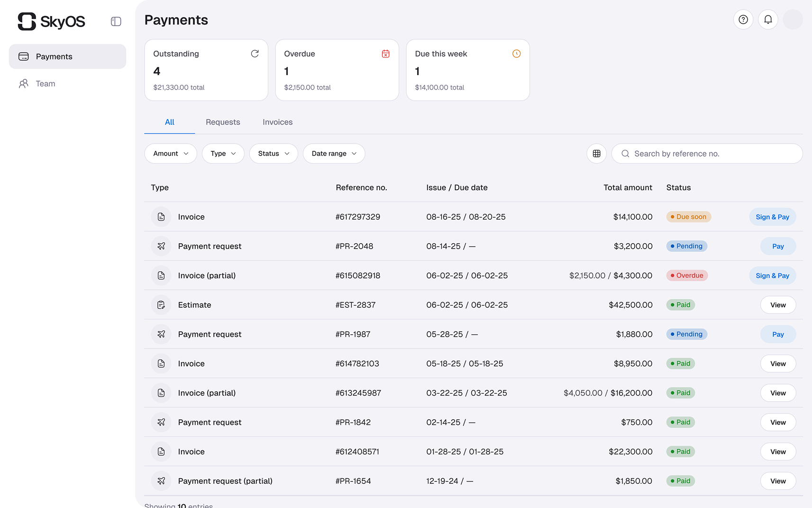Image resolution: width=812 pixels, height=508 pixels.
Task: View payment request #PR-1654
Action: click(x=778, y=481)
